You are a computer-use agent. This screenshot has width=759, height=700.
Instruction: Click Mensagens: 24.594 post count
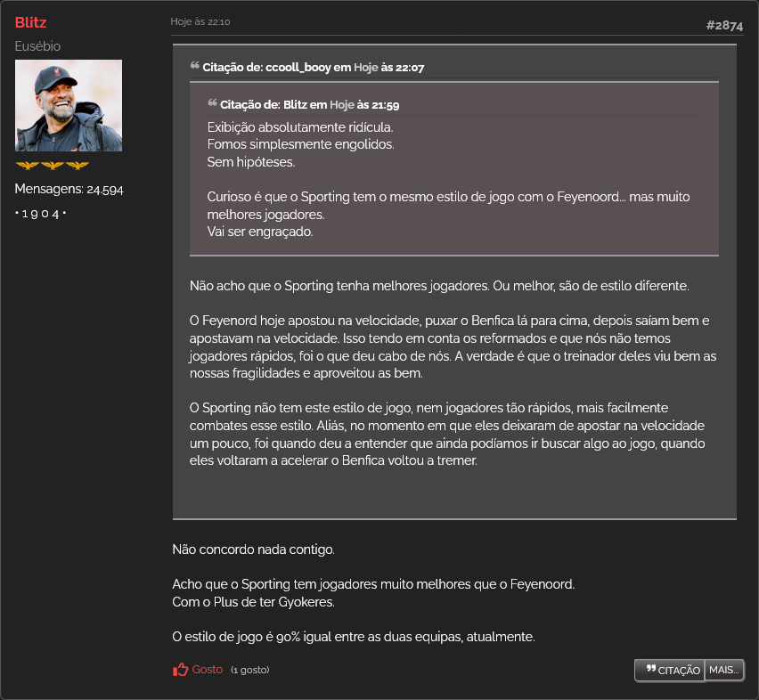69,189
